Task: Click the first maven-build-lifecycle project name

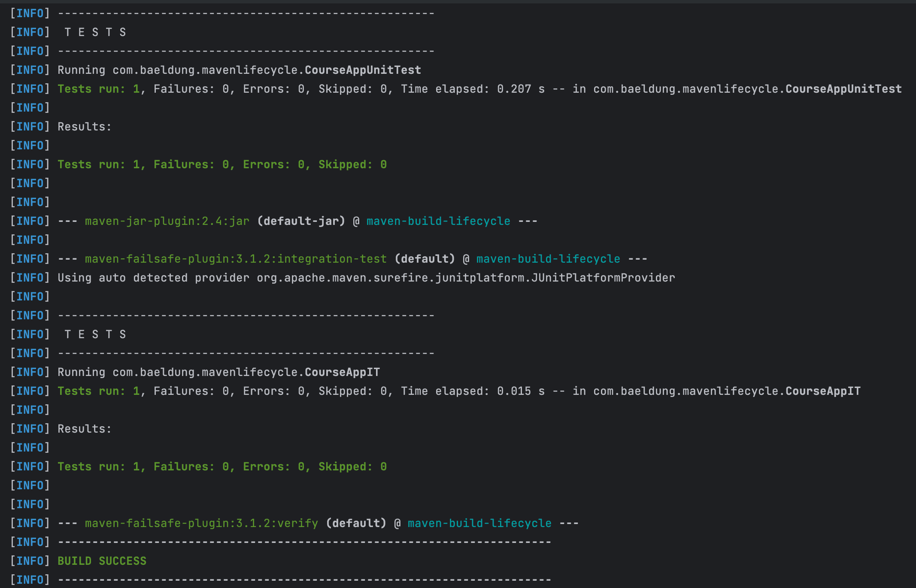Action: (x=438, y=221)
